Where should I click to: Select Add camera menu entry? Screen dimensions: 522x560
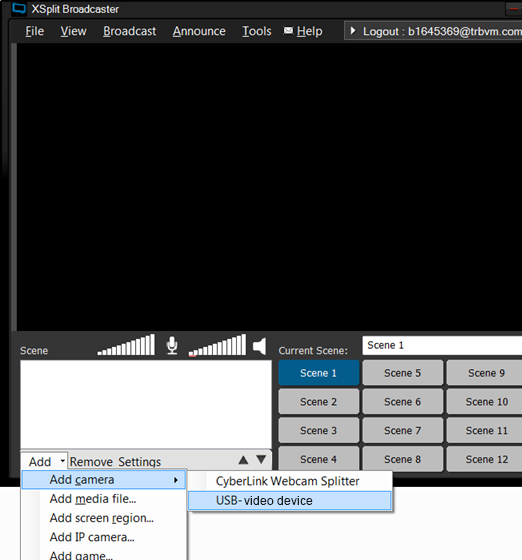(104, 480)
